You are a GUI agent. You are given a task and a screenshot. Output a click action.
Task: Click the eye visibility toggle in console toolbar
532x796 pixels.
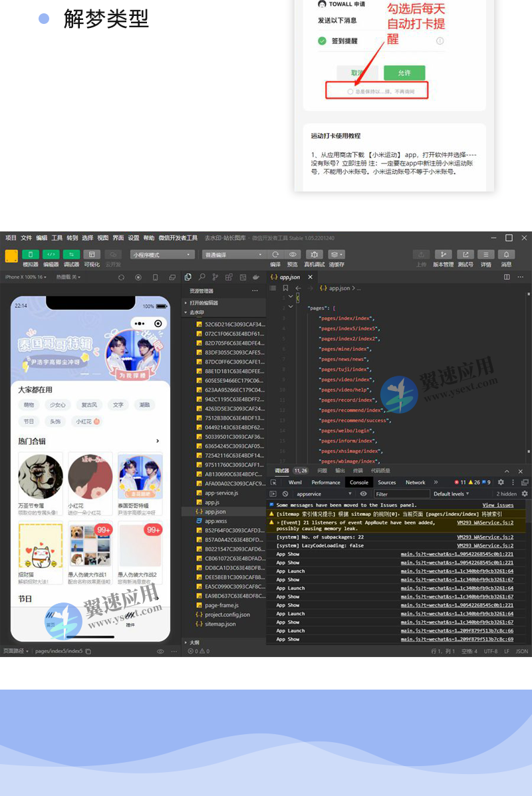click(x=363, y=493)
